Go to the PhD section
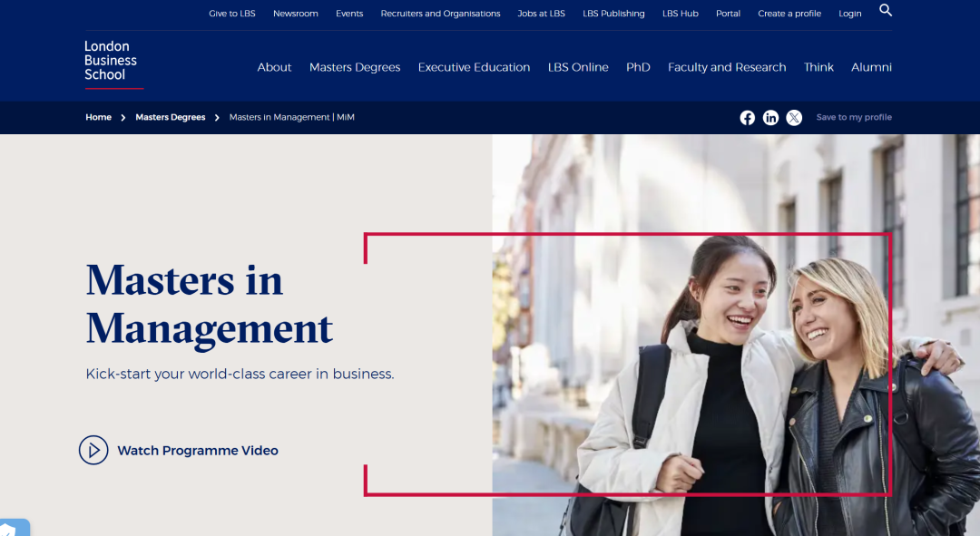Image resolution: width=980 pixels, height=536 pixels. tap(638, 67)
